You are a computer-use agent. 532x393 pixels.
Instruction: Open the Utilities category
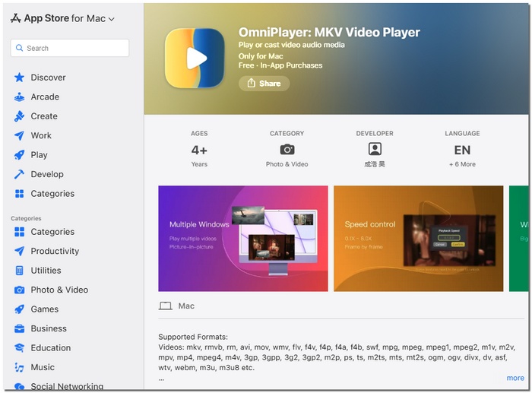[46, 271]
